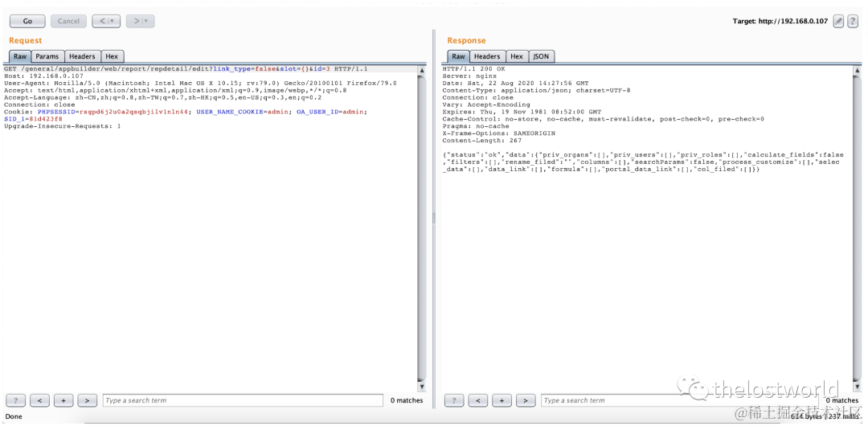Click request search plus options button

tap(63, 400)
